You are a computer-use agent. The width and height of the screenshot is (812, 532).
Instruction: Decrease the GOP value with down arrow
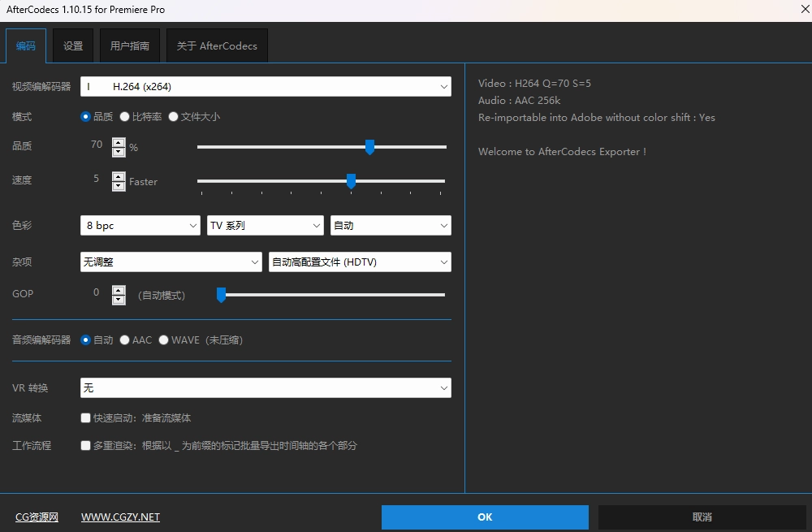pos(119,300)
